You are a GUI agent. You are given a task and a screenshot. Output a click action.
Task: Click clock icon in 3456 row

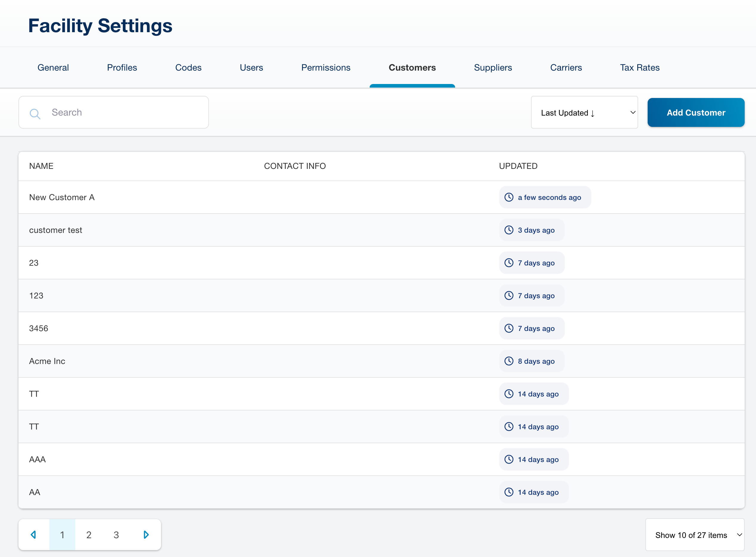pyautogui.click(x=509, y=329)
